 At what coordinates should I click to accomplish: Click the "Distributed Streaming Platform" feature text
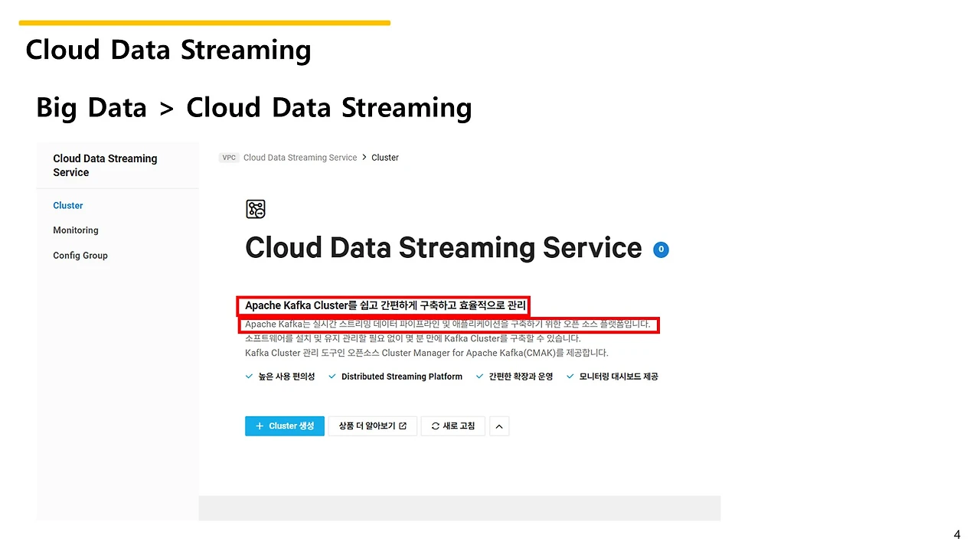click(402, 377)
